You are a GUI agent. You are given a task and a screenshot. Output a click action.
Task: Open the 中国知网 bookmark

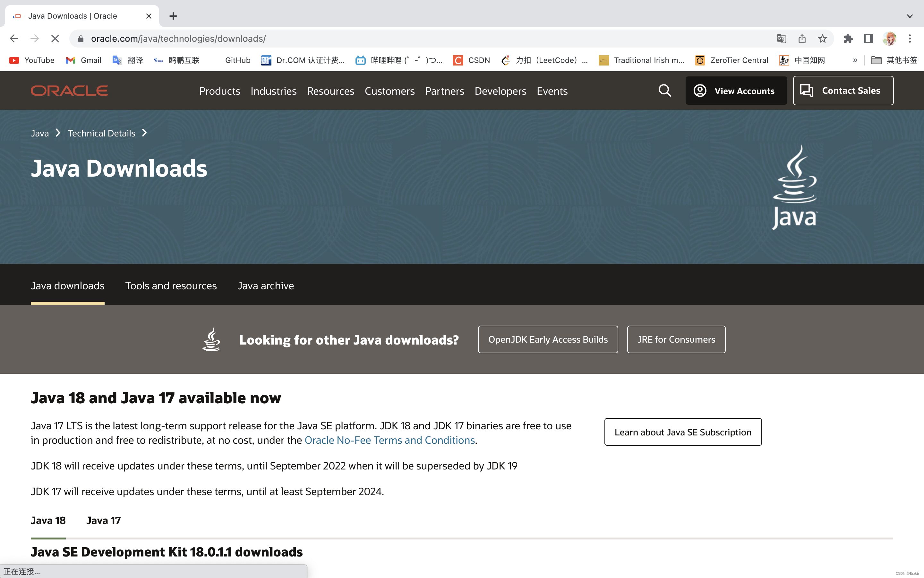[x=802, y=60]
